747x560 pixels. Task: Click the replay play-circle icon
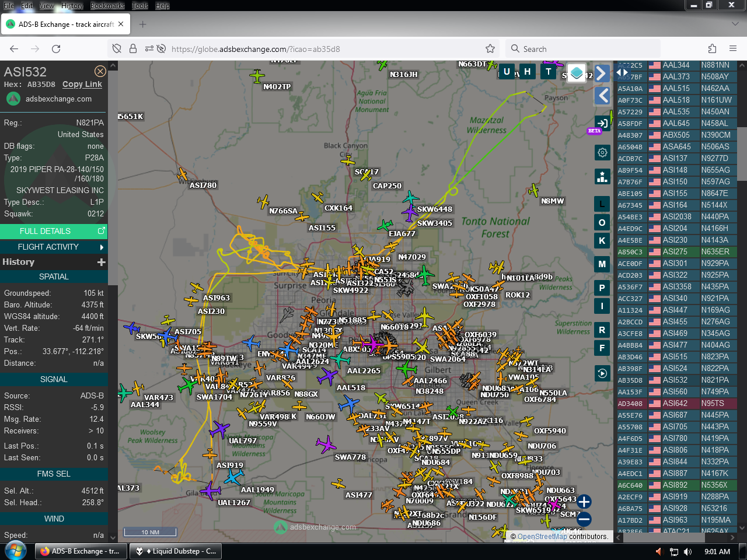click(x=602, y=373)
